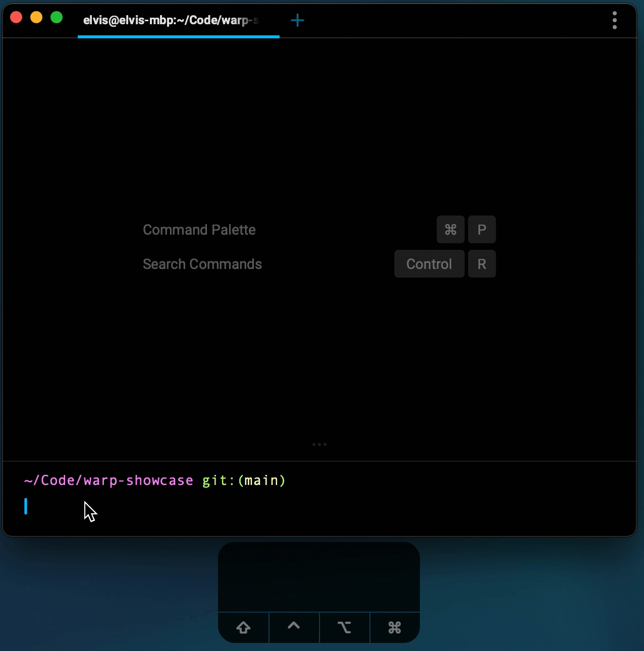The image size is (644, 651).
Task: Click the Option key icon in overlay
Action: 344,627
